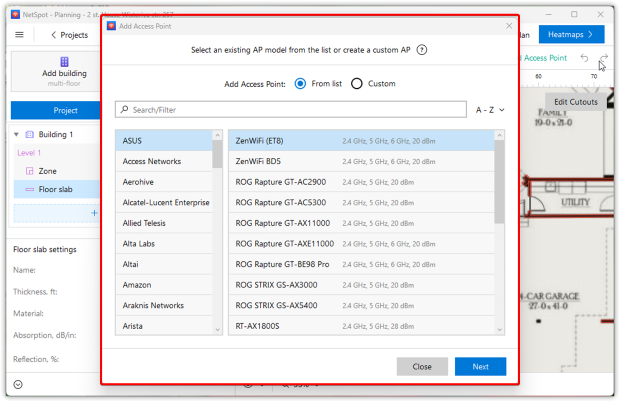620x402 pixels.
Task: Switch to the Project tab
Action: 56,110
